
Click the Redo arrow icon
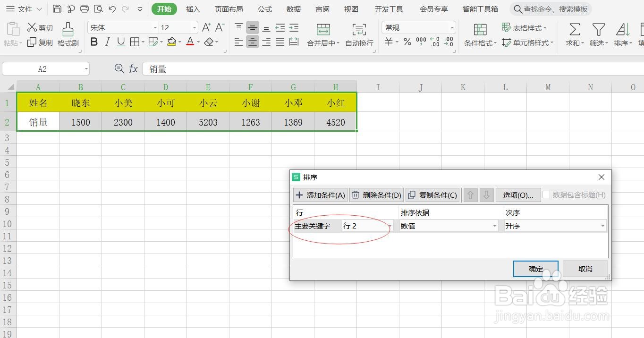coord(126,9)
